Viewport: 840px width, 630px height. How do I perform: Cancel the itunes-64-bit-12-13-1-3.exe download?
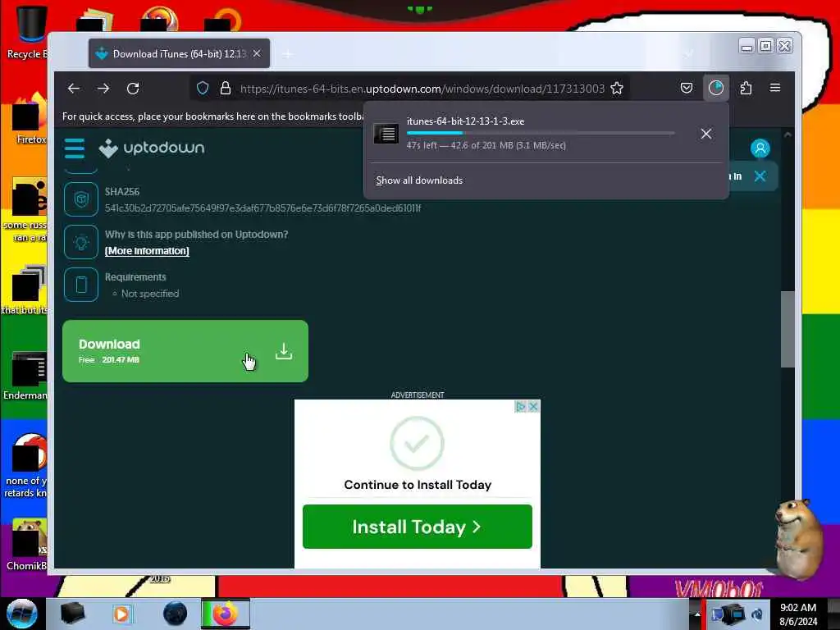tap(706, 134)
